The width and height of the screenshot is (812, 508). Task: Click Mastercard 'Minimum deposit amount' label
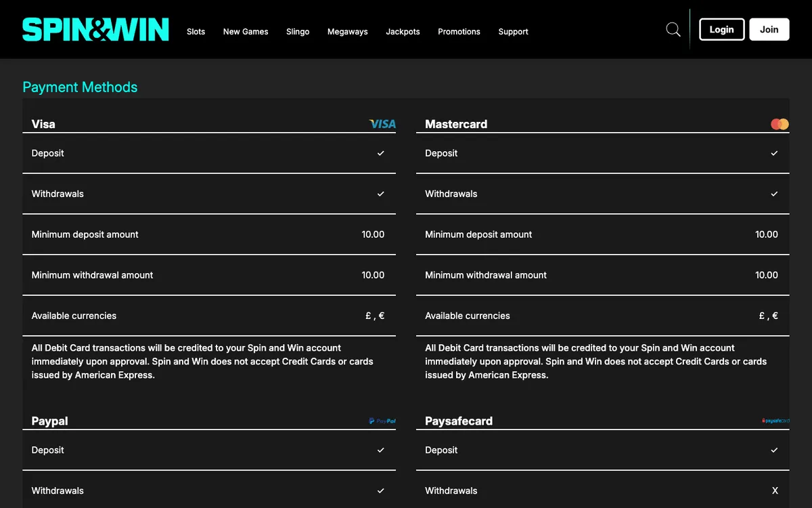pos(478,234)
